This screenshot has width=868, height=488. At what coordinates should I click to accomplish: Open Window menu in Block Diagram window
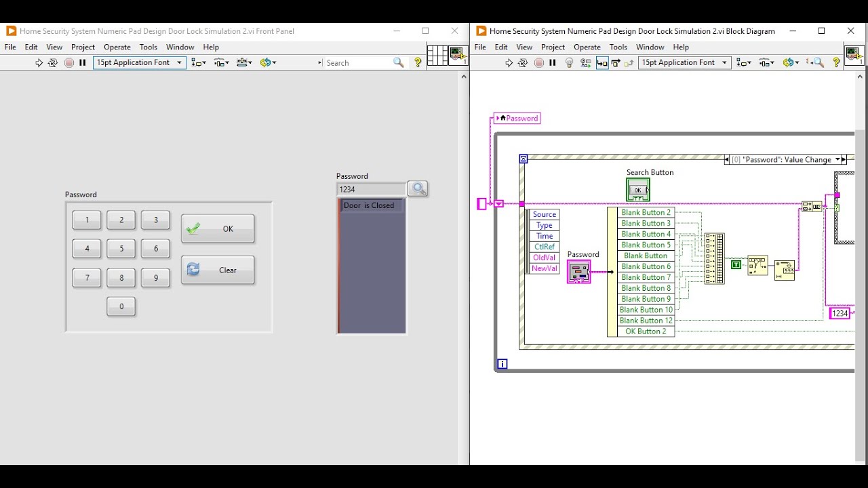tap(650, 47)
